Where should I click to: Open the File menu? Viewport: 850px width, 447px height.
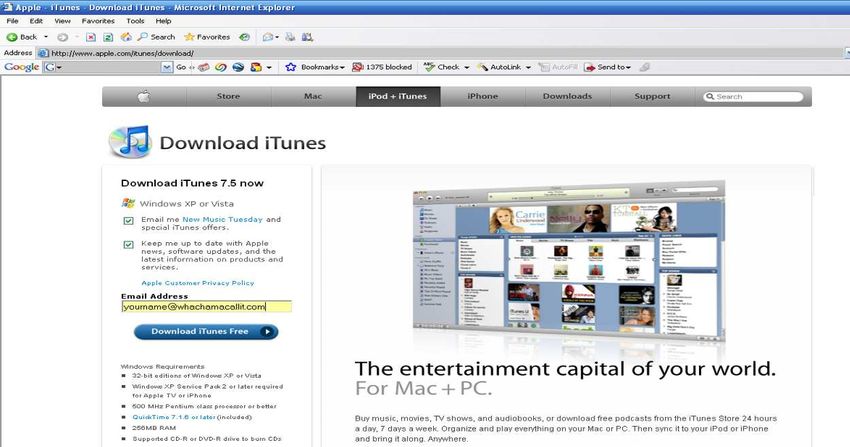pyautogui.click(x=12, y=21)
